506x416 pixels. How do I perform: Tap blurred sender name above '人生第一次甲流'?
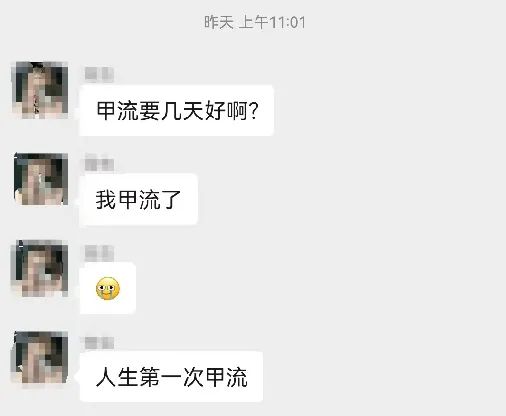99,343
